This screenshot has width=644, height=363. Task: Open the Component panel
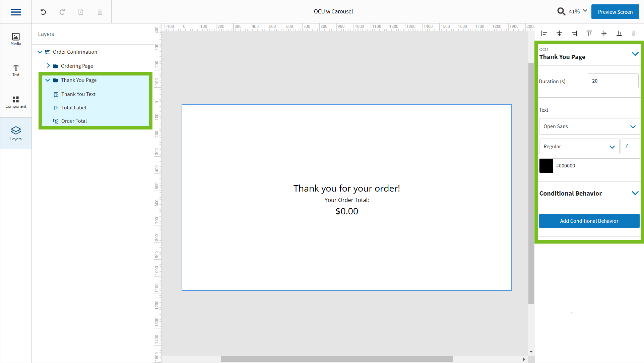click(x=15, y=102)
